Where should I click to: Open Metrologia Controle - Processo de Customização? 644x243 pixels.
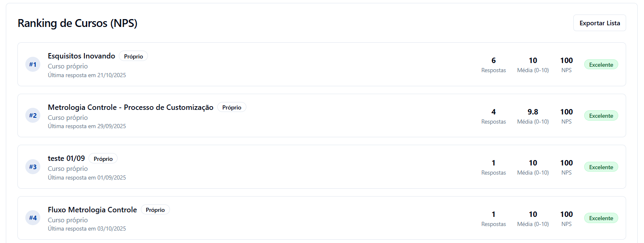[x=130, y=107]
